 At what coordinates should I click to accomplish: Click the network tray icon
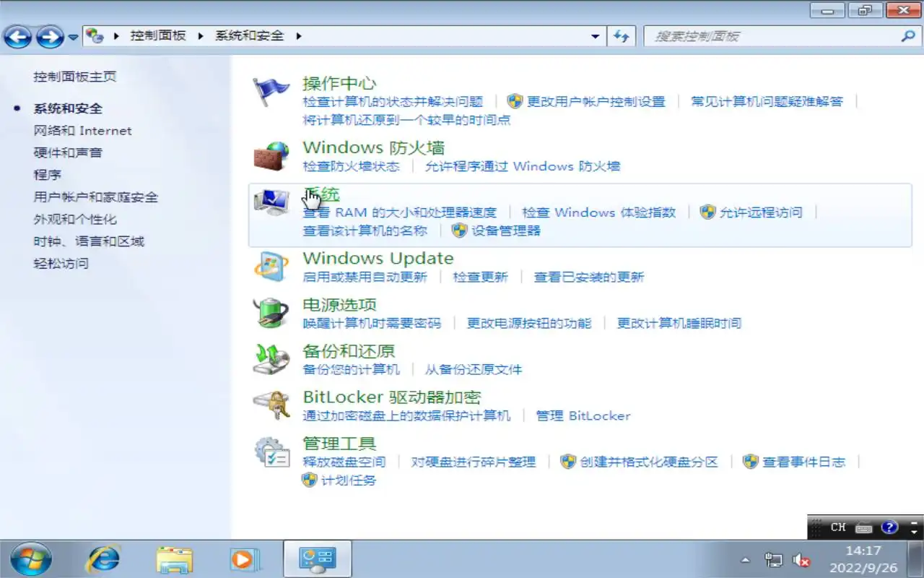[x=773, y=560]
